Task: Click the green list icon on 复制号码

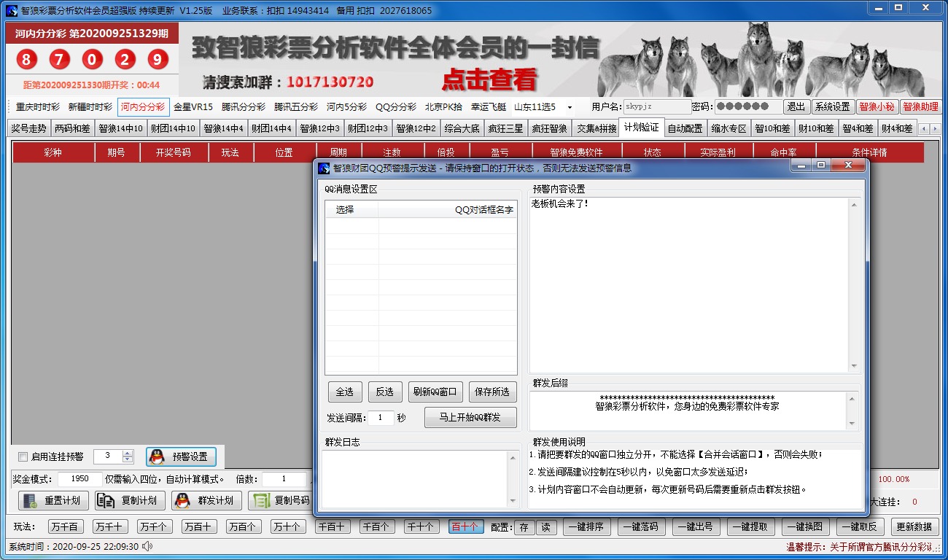Action: [260, 501]
